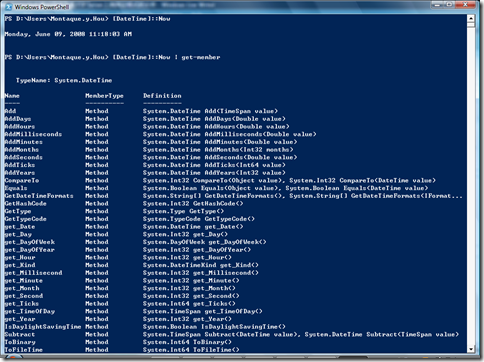Click the 'ToFileTime' member name
This screenshot has width=484, height=362.
click(x=24, y=349)
